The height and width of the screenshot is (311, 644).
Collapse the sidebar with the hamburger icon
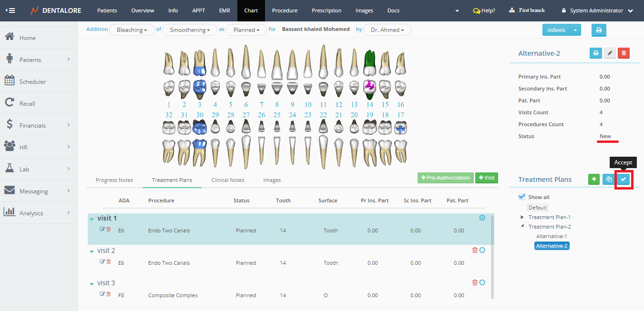(x=10, y=10)
